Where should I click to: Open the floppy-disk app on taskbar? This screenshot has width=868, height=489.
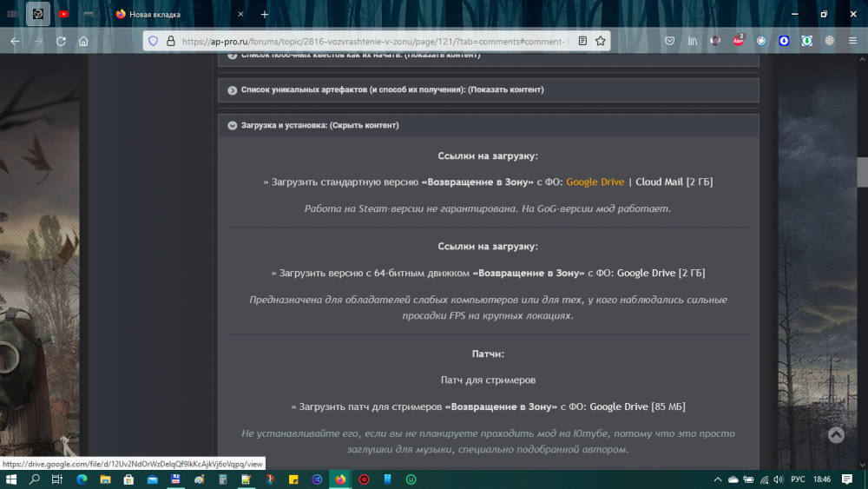(175, 479)
